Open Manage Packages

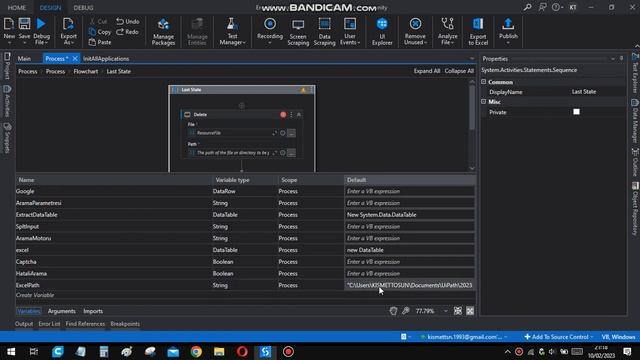tap(163, 31)
